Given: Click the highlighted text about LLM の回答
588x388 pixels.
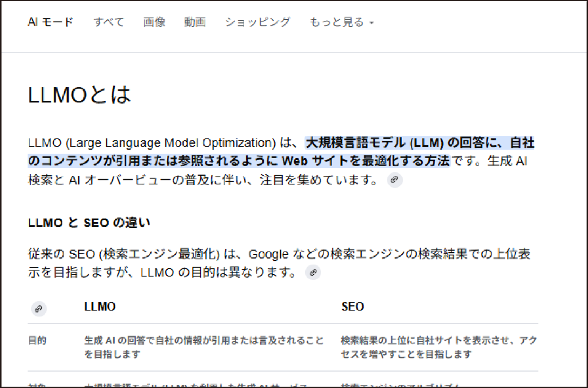Looking at the screenshot, I should coord(418,142).
